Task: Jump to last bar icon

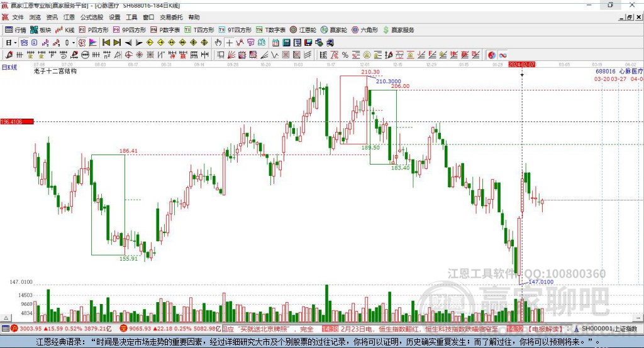Action: click(x=117, y=43)
